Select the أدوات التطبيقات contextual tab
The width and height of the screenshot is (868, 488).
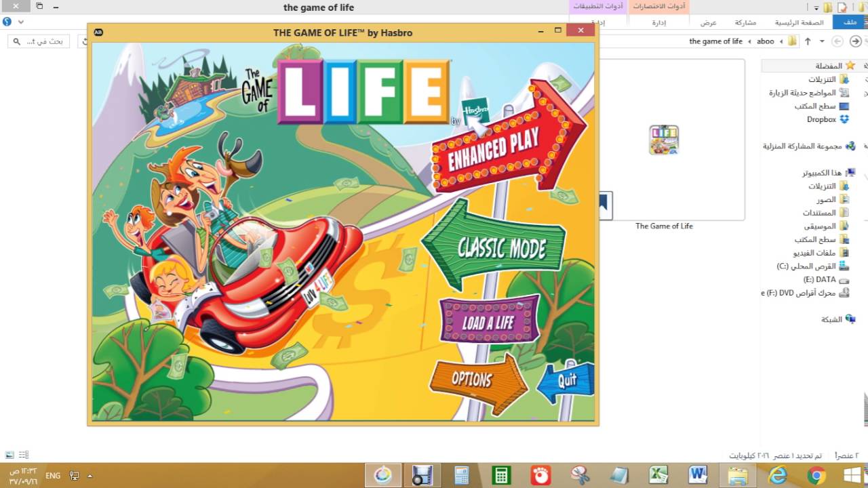click(599, 6)
